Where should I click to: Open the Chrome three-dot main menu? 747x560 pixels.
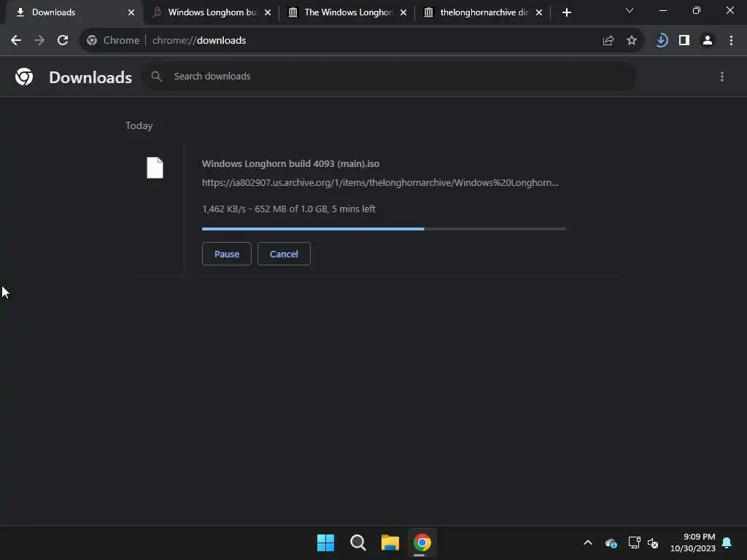point(731,41)
